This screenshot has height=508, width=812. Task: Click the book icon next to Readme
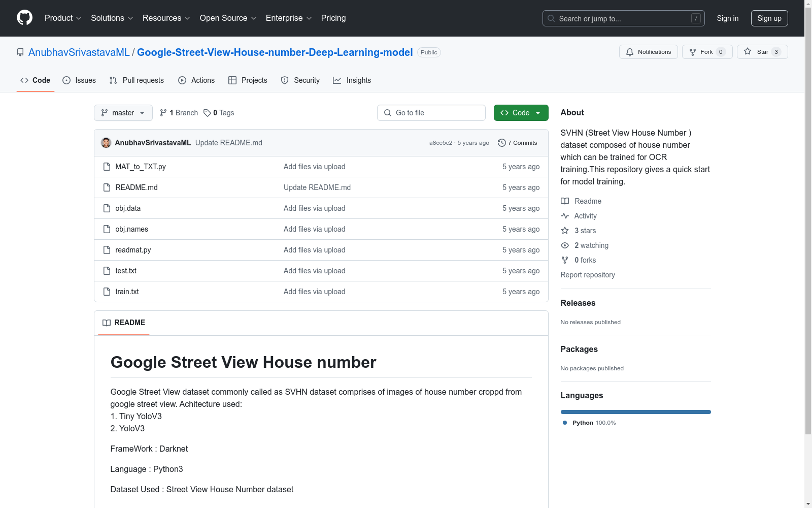(565, 201)
